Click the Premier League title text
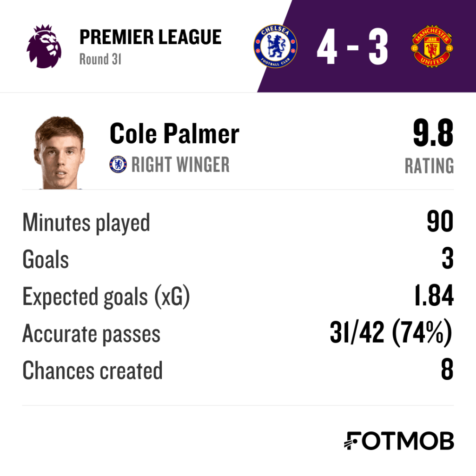Screen dimensions: 476x476 150,37
